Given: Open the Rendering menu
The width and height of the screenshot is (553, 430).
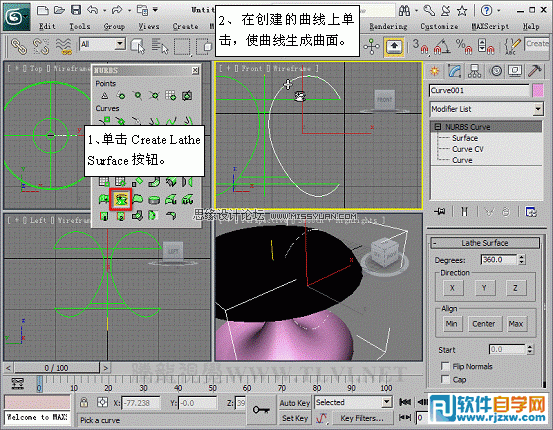Looking at the screenshot, I should [388, 26].
